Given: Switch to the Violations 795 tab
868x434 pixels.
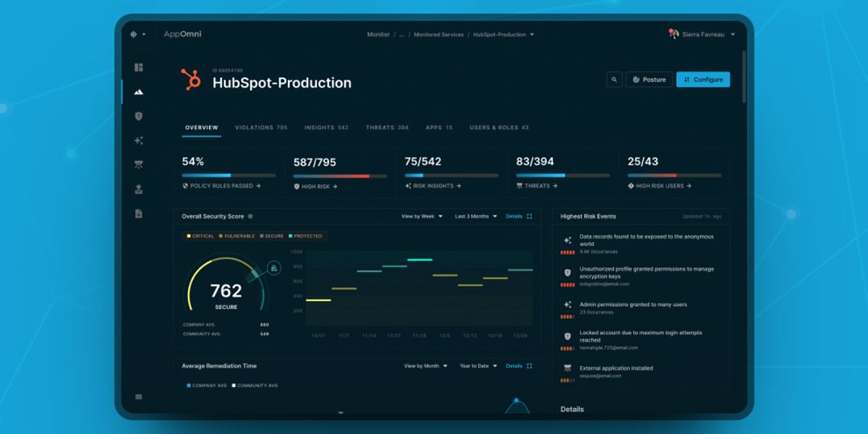Looking at the screenshot, I should pyautogui.click(x=261, y=127).
